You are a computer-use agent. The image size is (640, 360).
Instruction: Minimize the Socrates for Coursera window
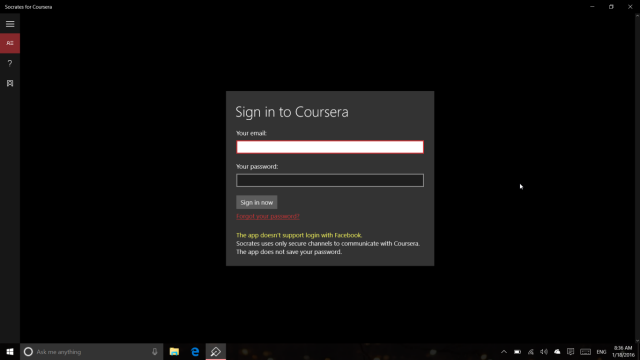tap(592, 7)
